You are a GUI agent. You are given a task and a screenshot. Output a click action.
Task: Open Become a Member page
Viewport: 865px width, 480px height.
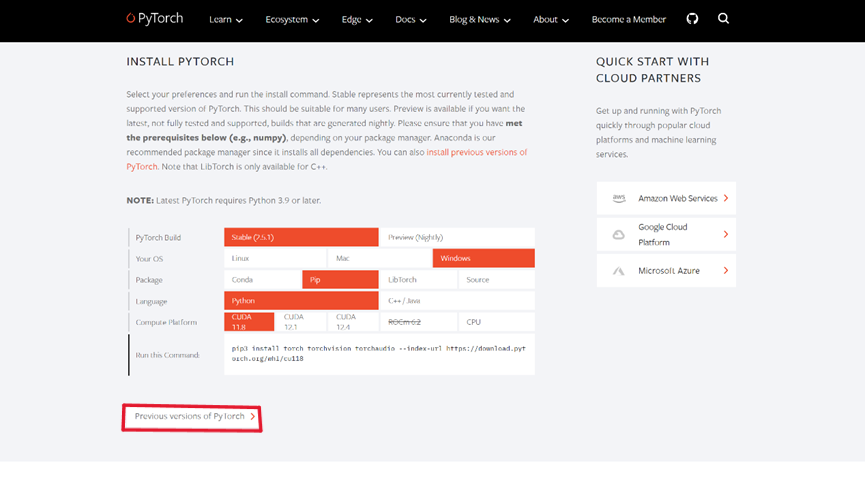628,19
